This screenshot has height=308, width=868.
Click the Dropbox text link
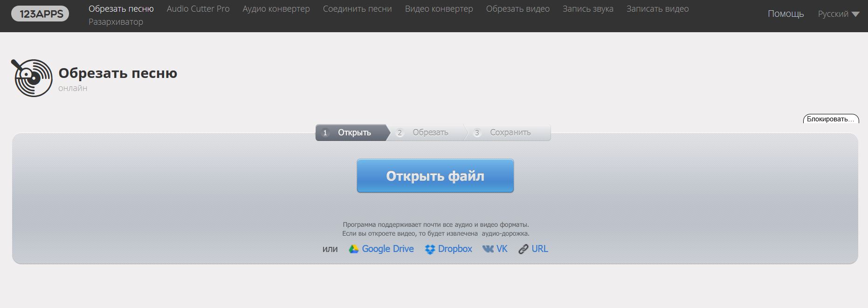click(x=455, y=249)
